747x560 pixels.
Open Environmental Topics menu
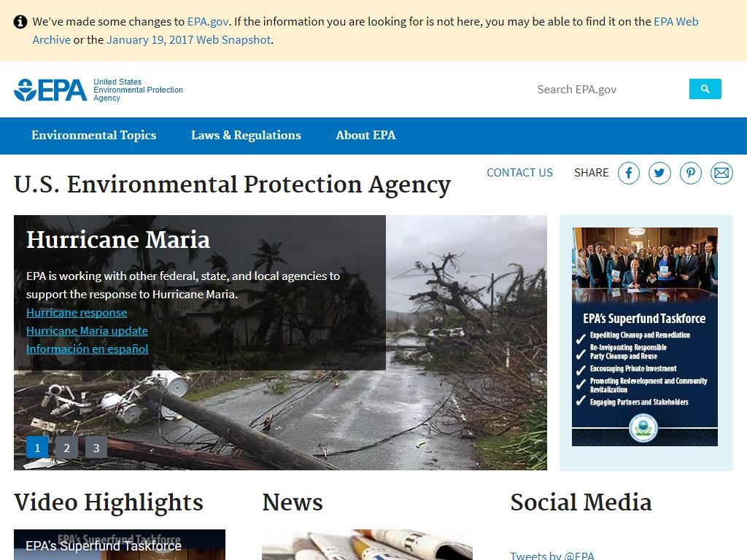click(94, 135)
